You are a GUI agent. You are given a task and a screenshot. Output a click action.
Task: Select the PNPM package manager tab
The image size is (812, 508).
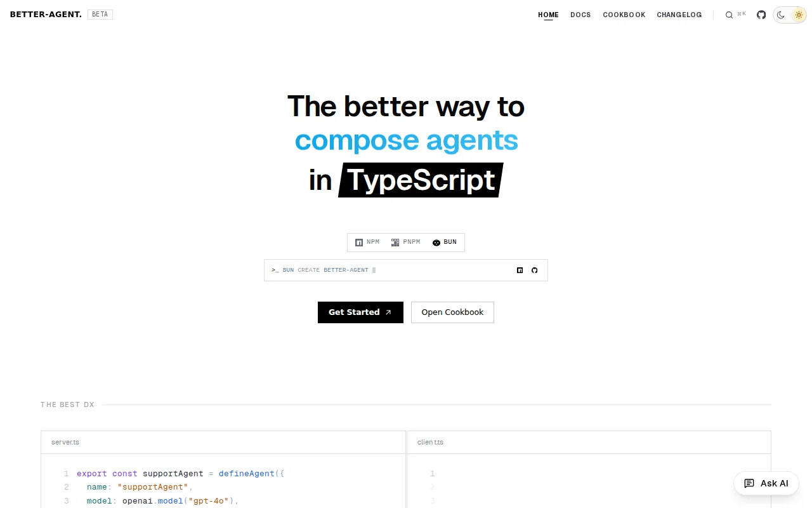405,243
